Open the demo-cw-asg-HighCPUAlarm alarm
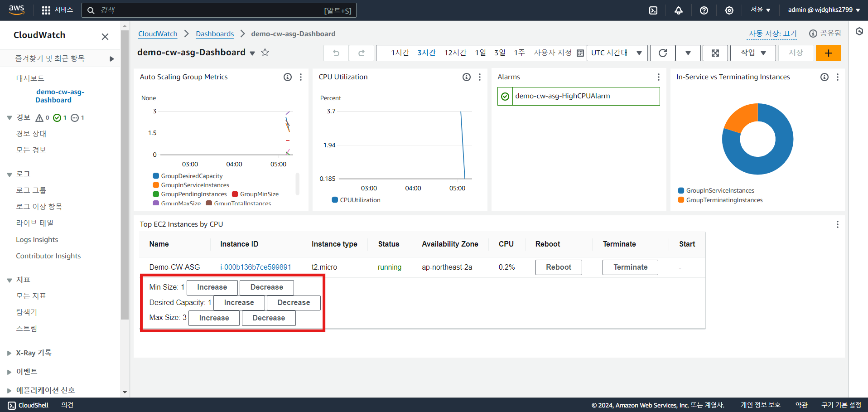This screenshot has width=868, height=412. [x=563, y=96]
